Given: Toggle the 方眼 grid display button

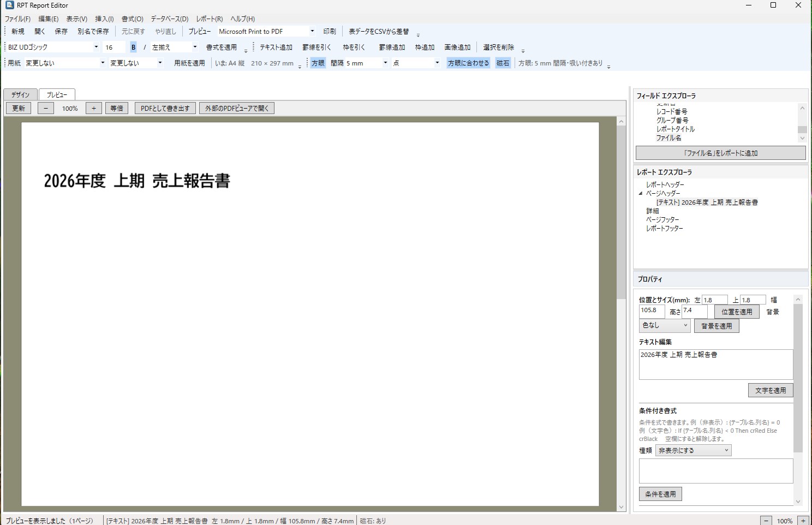Looking at the screenshot, I should pyautogui.click(x=318, y=63).
